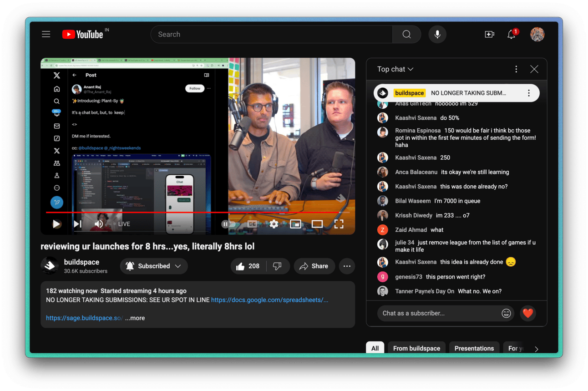588x391 pixels.
Task: Close the live chat panel
Action: click(534, 69)
